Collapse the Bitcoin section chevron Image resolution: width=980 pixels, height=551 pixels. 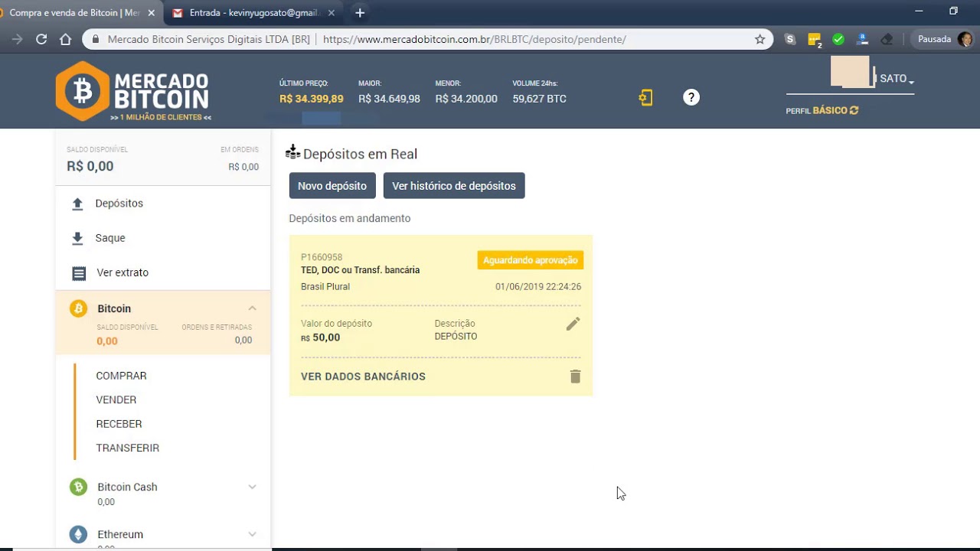click(x=252, y=308)
